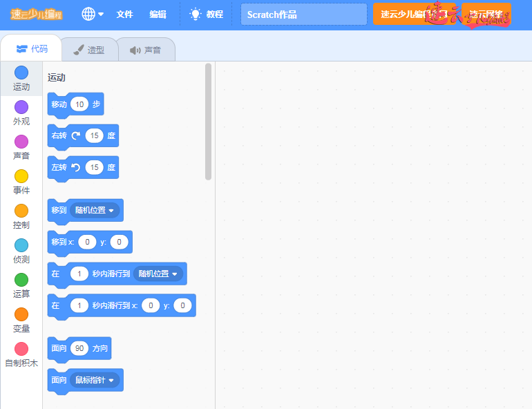Open the globe language selector dropdown
Viewport: 532px width, 409px height.
tap(93, 14)
